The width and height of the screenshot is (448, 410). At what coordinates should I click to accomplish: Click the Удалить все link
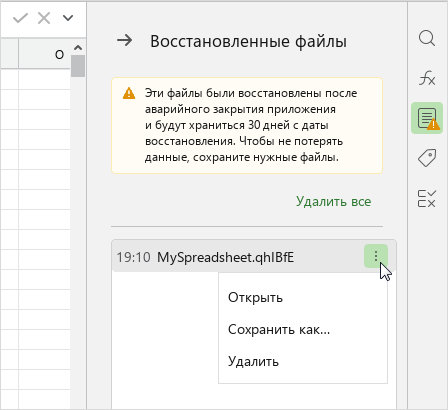coord(333,201)
